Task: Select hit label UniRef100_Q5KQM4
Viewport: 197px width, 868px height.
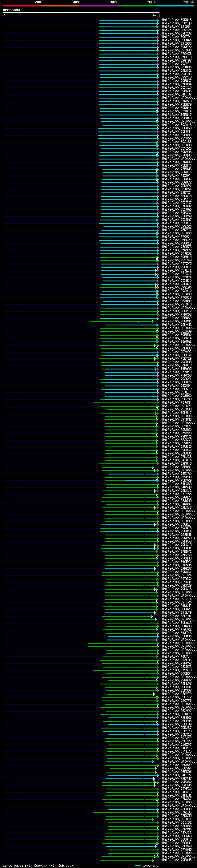Action: (x=177, y=131)
